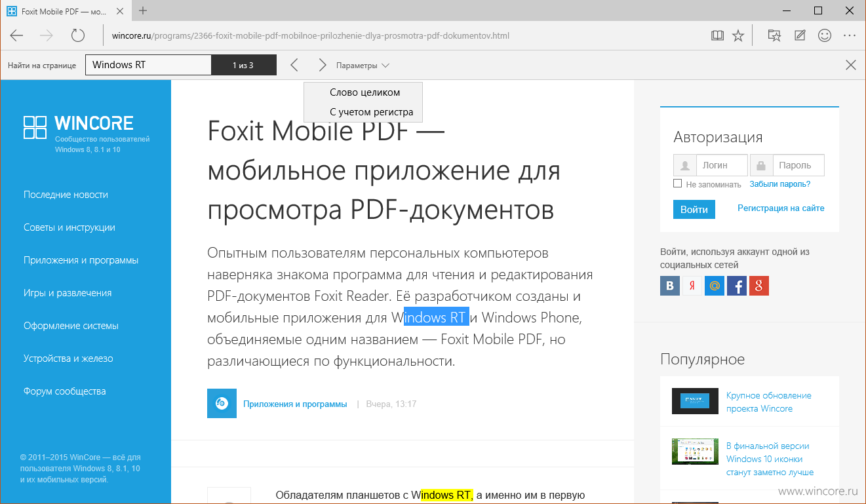Viewport: 866px width, 504px height.
Task: Sign in via Facebook icon
Action: point(737,286)
